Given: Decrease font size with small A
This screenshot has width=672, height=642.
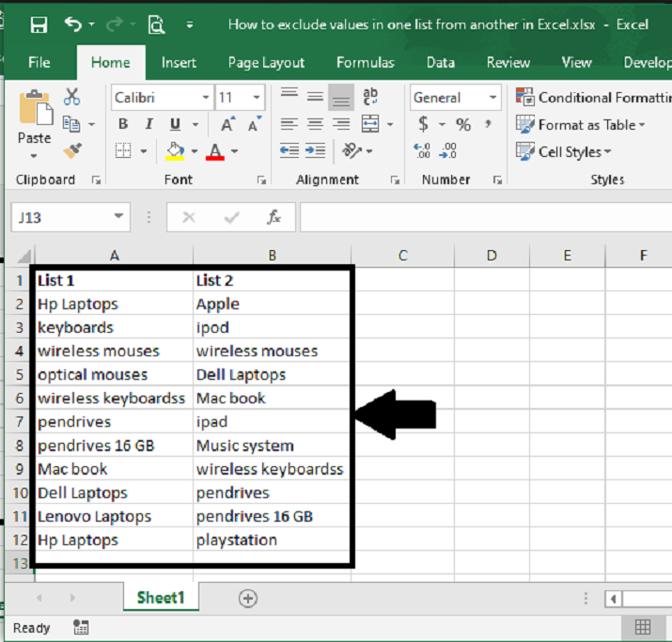Looking at the screenshot, I should pyautogui.click(x=255, y=124).
